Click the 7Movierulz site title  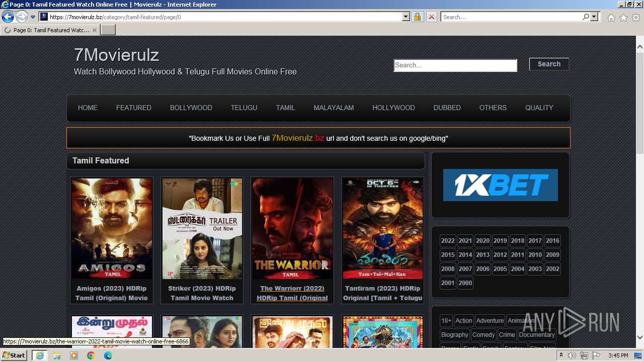pyautogui.click(x=116, y=54)
